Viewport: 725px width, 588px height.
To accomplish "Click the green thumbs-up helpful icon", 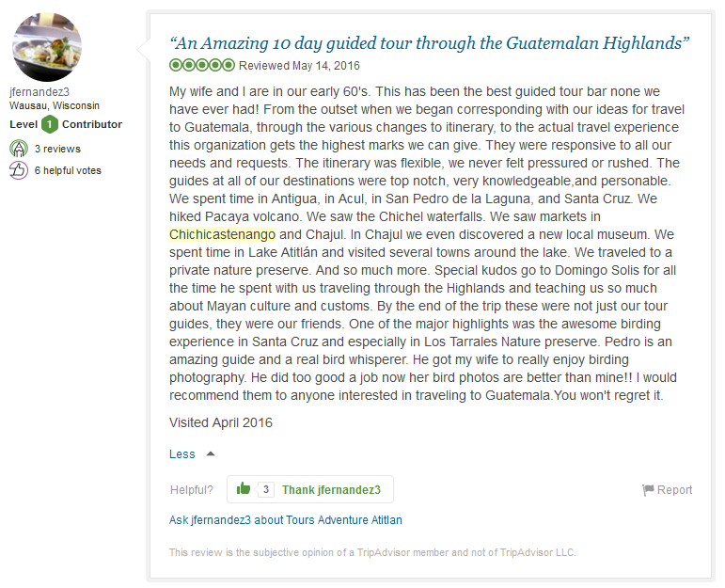I will point(244,488).
